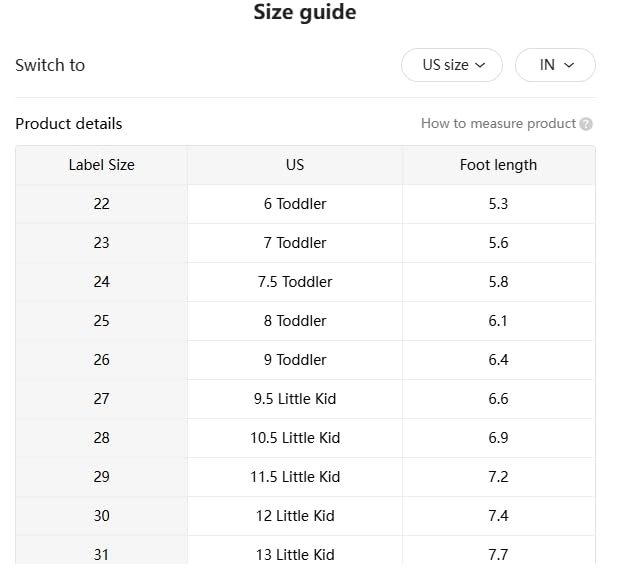Click the 13 Little Kid cell

[295, 555]
